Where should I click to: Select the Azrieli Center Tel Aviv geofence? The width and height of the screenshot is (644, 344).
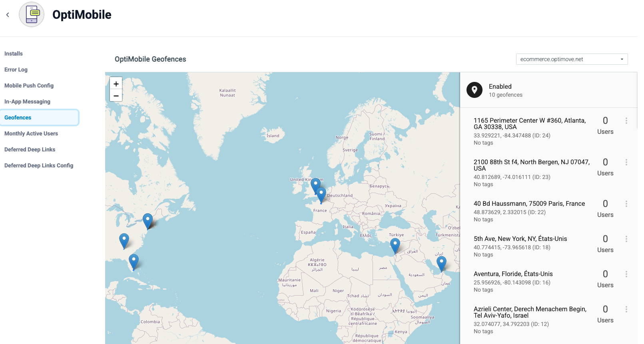530,312
